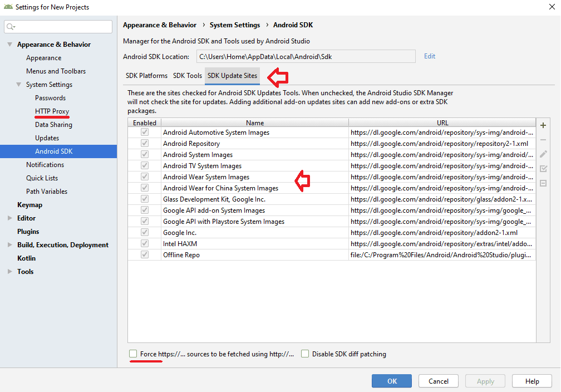Remove the selected update site
This screenshot has height=392, width=561.
[543, 140]
